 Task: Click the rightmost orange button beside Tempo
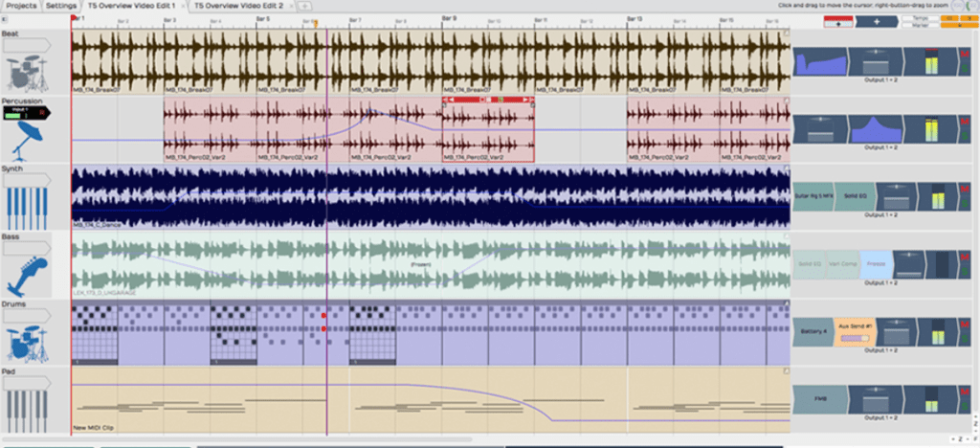point(969,18)
